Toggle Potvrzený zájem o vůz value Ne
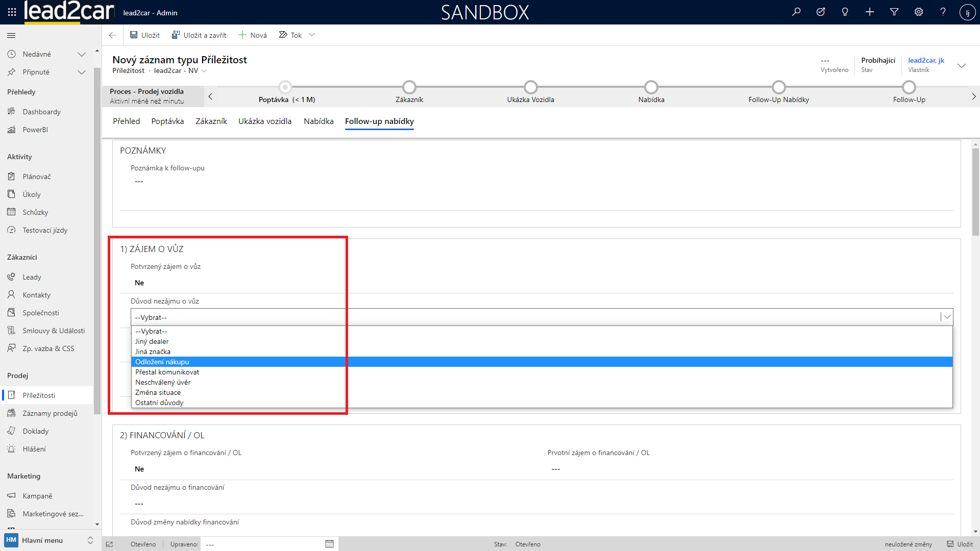 click(x=139, y=283)
